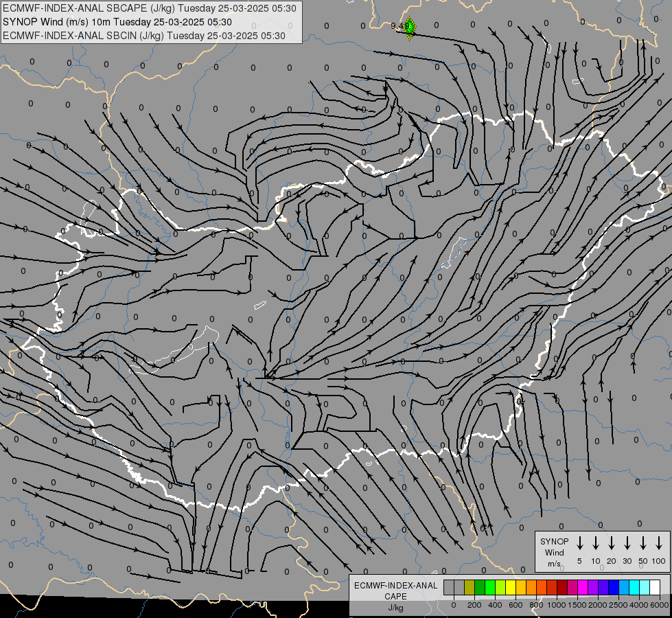Click the 4000 value on the CAPE scale
Screen dimensions: 672x618
pyautogui.click(x=639, y=605)
